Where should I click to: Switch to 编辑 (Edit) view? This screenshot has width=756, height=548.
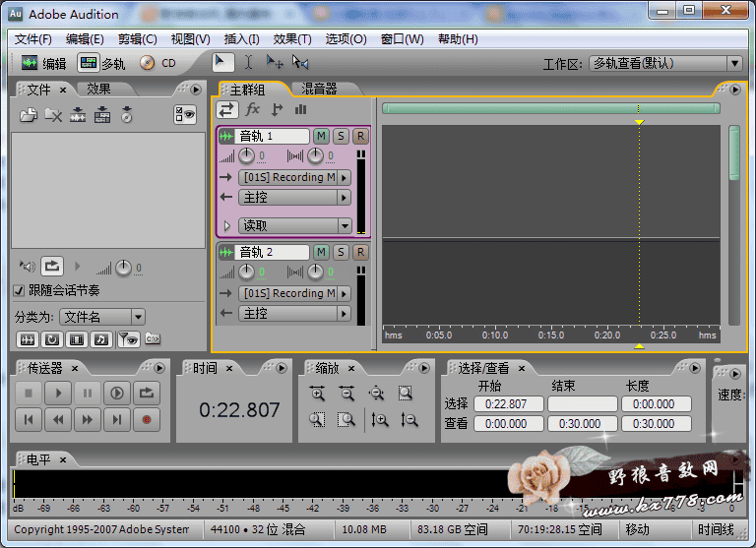[x=43, y=63]
